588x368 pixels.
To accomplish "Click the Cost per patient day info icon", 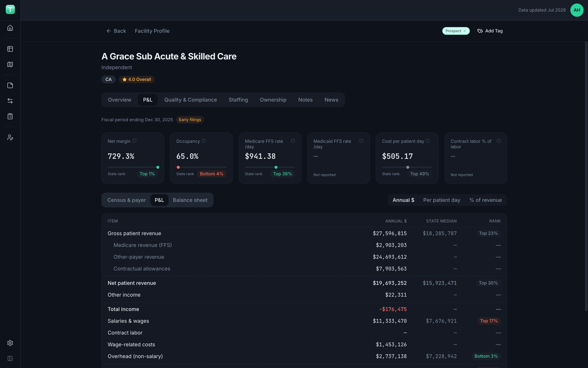I will 428,141.
